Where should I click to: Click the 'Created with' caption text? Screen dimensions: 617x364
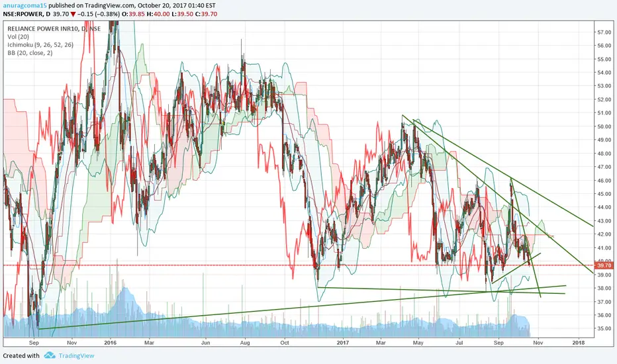pos(21,356)
